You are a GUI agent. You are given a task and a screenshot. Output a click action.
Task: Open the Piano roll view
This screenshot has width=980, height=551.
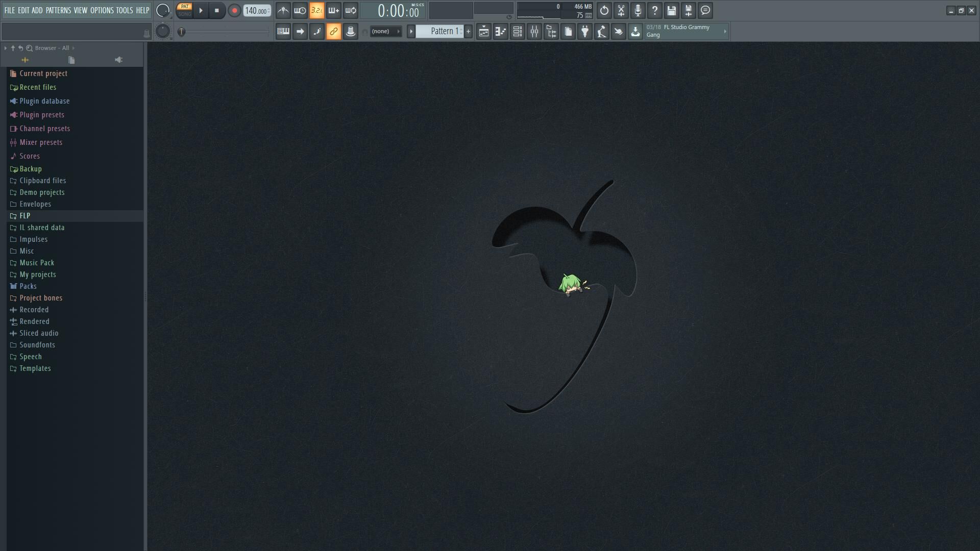pos(501,32)
